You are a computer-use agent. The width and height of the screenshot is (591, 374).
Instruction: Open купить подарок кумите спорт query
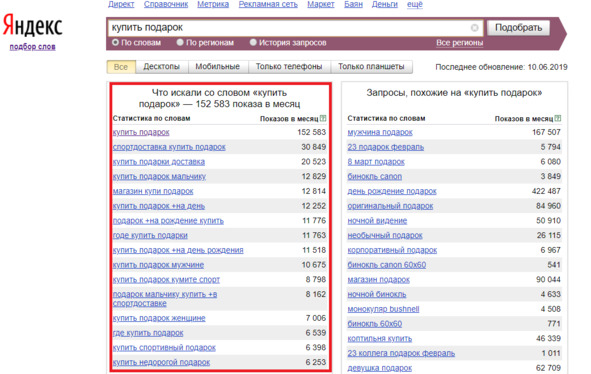[x=166, y=280]
